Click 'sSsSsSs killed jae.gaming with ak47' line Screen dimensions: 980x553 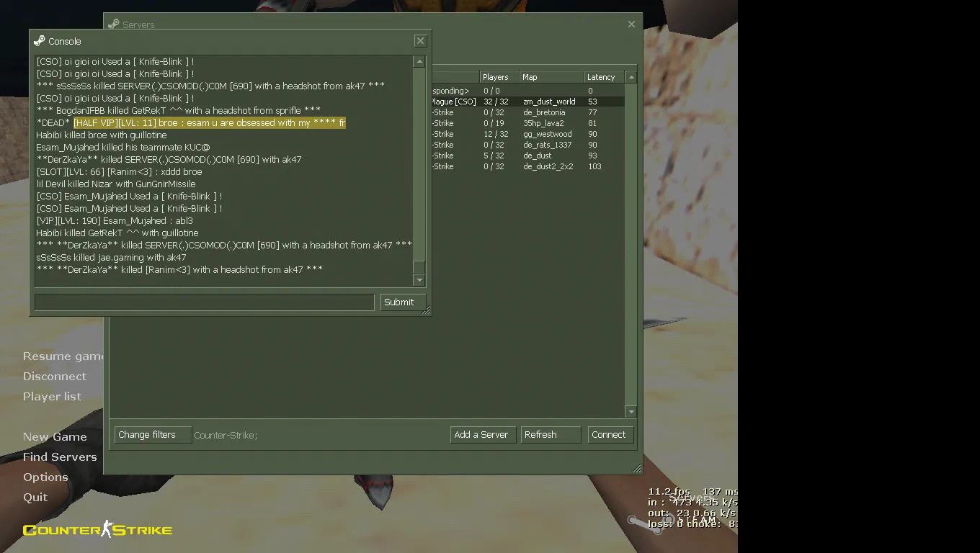[111, 258]
